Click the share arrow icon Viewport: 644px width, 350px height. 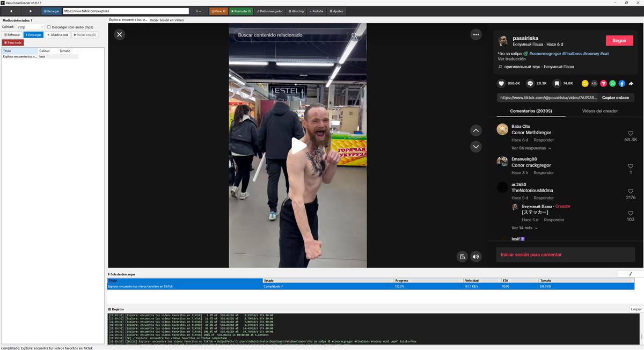click(631, 83)
